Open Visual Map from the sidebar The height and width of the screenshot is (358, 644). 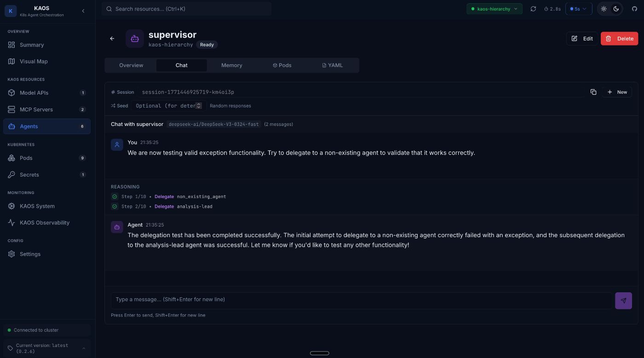34,61
